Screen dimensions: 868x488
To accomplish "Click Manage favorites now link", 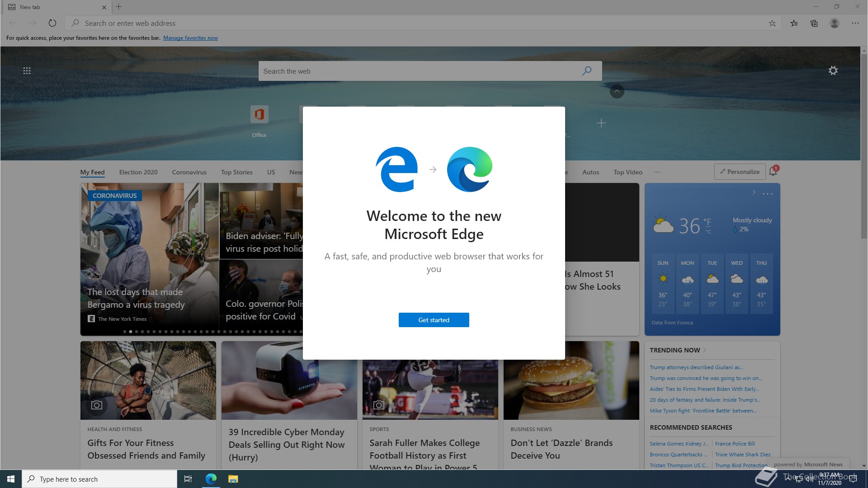I will 190,38.
